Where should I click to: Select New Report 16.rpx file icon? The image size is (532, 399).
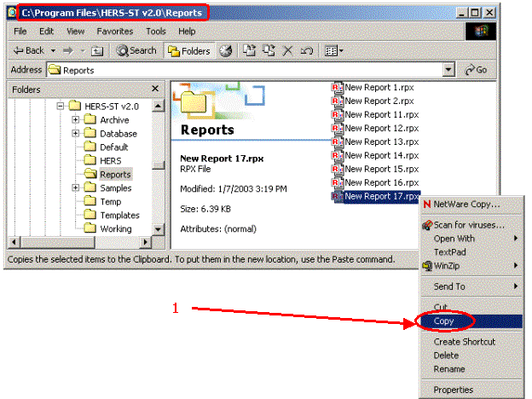coord(337,182)
